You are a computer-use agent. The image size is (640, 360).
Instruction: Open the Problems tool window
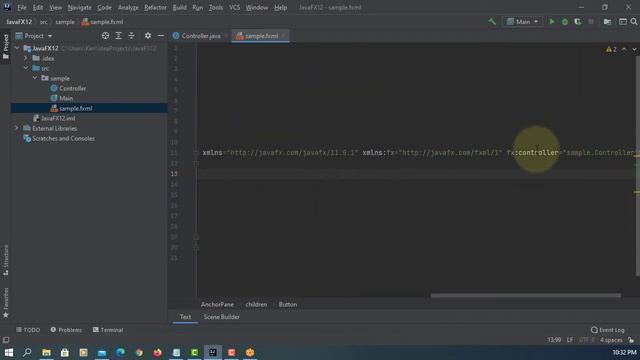pos(66,330)
